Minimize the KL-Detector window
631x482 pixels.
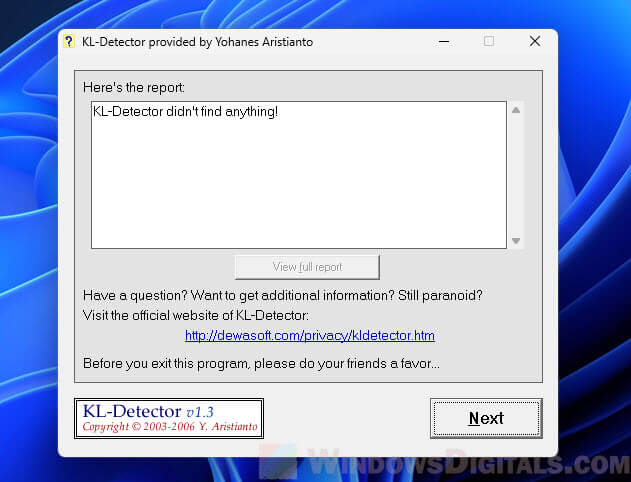[444, 41]
